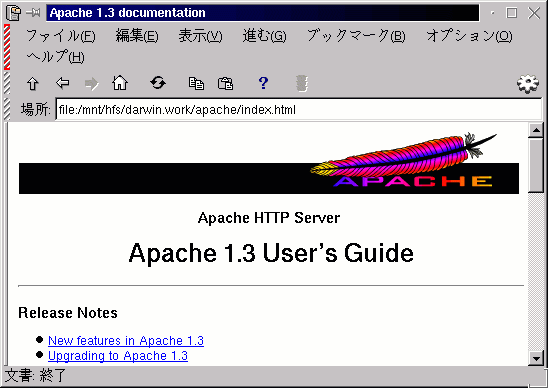
Task: Maximize the window with the square button
Action: 512,13
